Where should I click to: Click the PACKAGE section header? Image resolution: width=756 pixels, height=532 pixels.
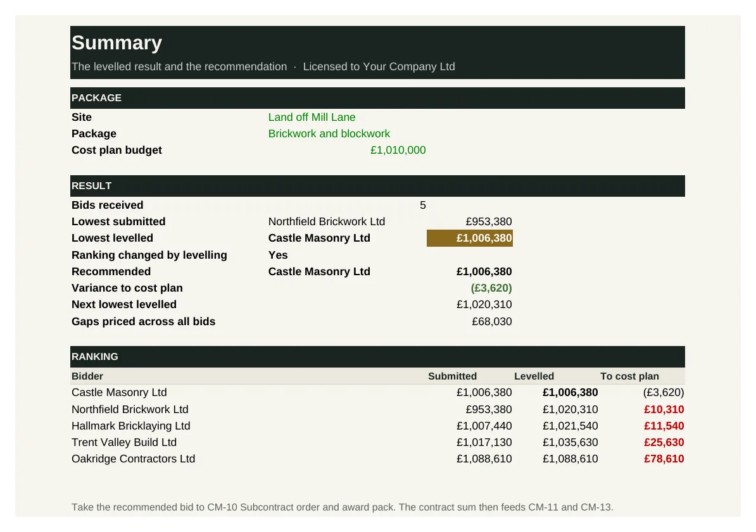(377, 98)
